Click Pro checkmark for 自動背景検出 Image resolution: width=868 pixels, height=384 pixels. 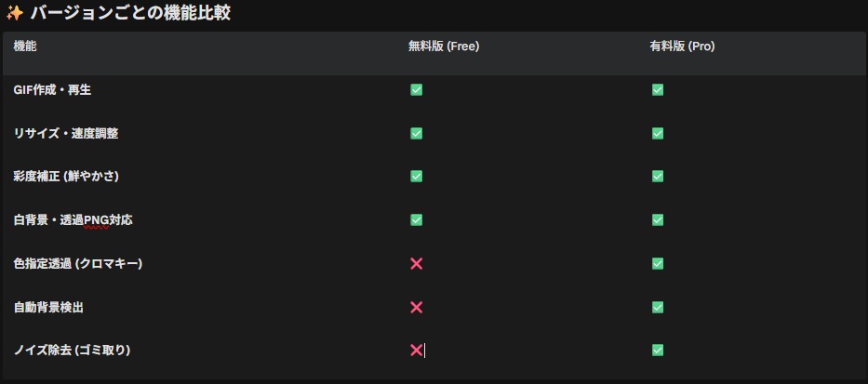658,307
